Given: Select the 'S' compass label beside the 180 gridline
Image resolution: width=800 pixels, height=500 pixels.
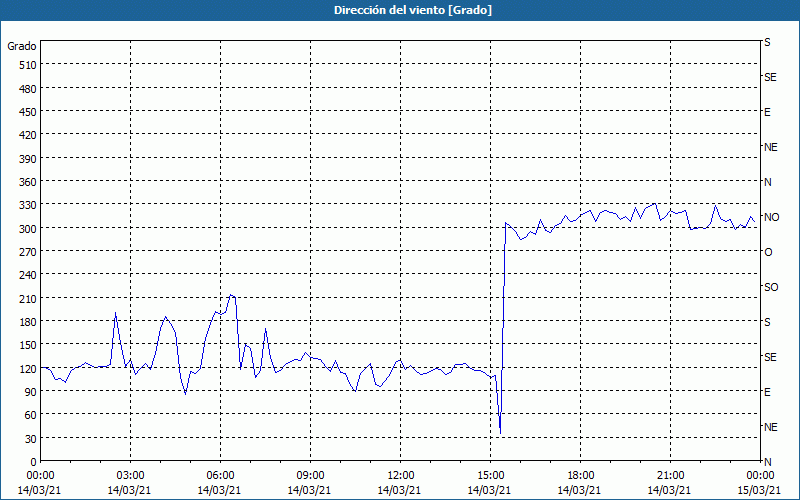Looking at the screenshot, I should coord(767,322).
